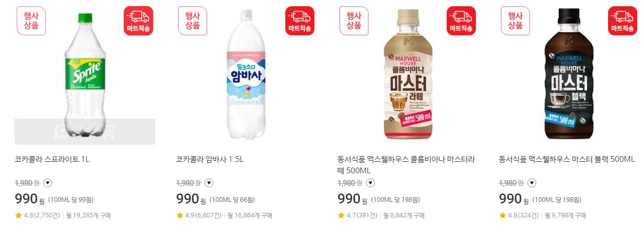Expand price details arrow for 마스터 블랙 500ML

(x=532, y=183)
